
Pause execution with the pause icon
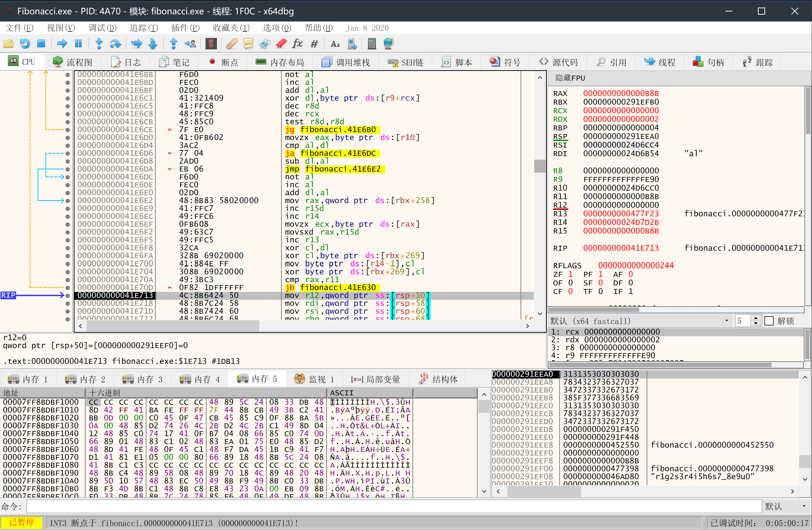pos(78,44)
